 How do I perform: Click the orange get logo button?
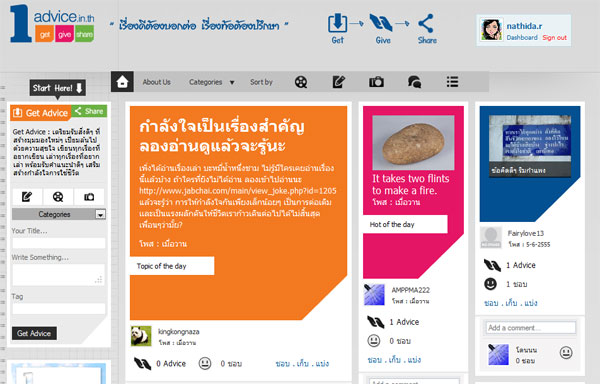[x=44, y=34]
